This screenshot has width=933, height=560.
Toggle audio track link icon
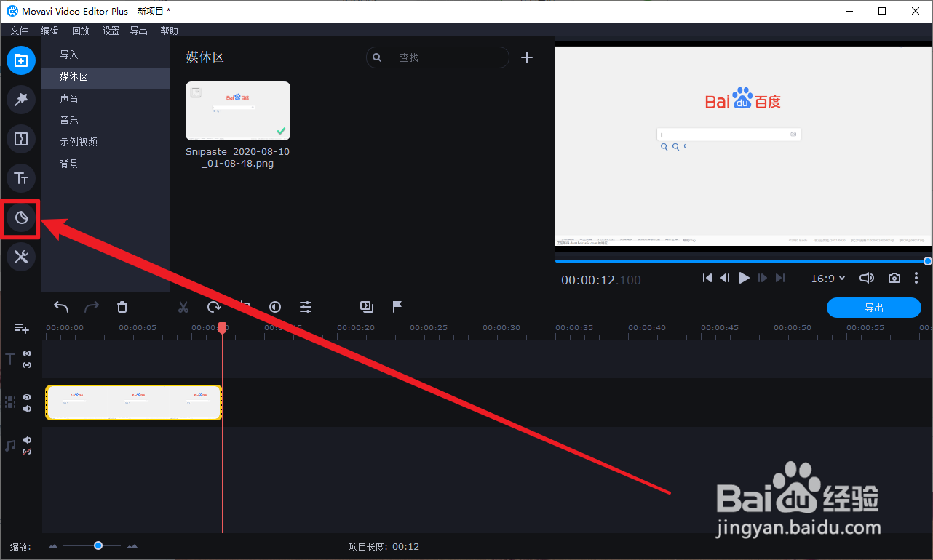click(27, 452)
